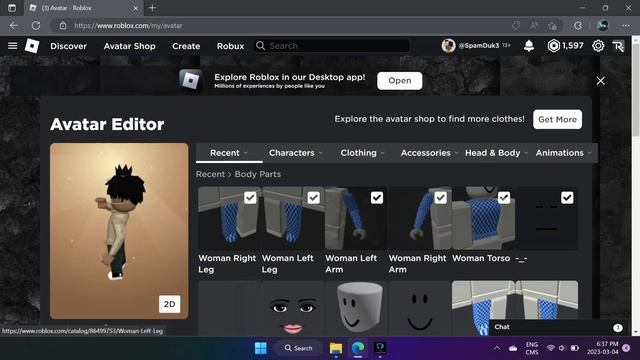Open File Explorer from the taskbar
The height and width of the screenshot is (360, 640).
pos(336,348)
